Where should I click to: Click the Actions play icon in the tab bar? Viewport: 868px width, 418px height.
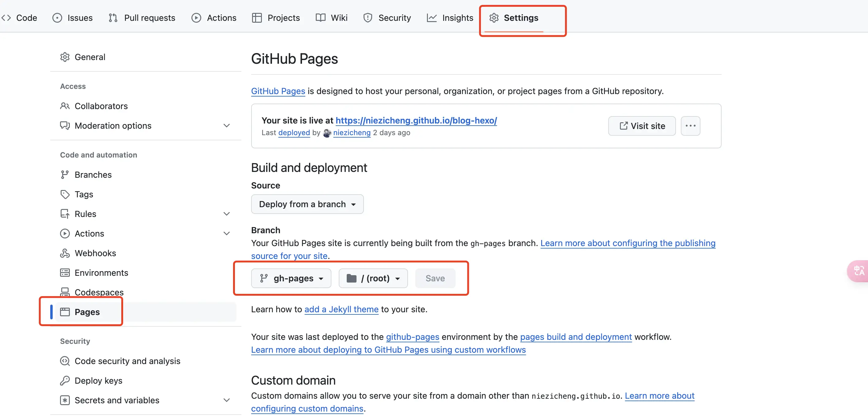(x=196, y=17)
